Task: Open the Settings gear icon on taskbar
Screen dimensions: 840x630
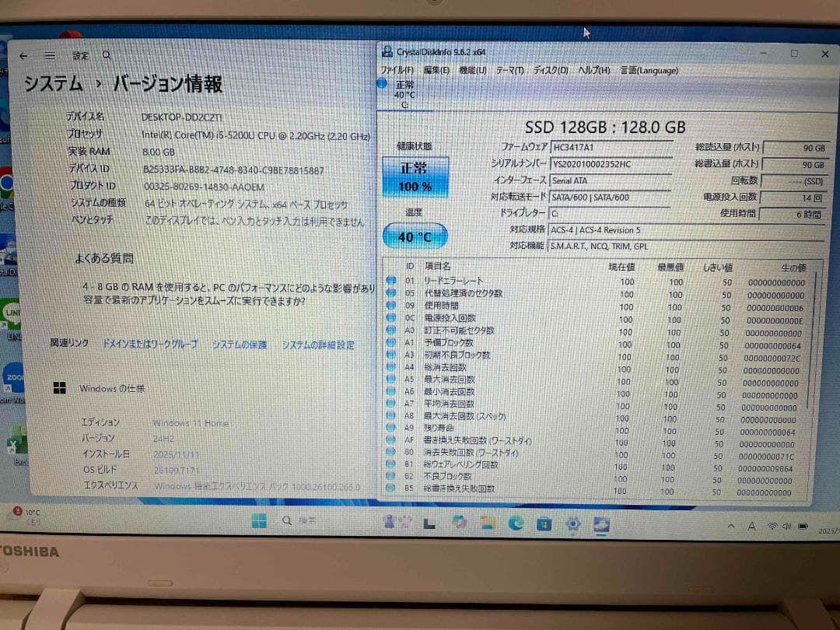Action: pyautogui.click(x=572, y=523)
